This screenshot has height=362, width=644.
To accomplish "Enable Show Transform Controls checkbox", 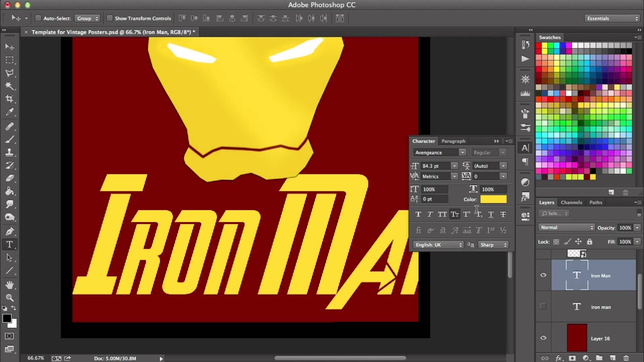I will 109,18.
